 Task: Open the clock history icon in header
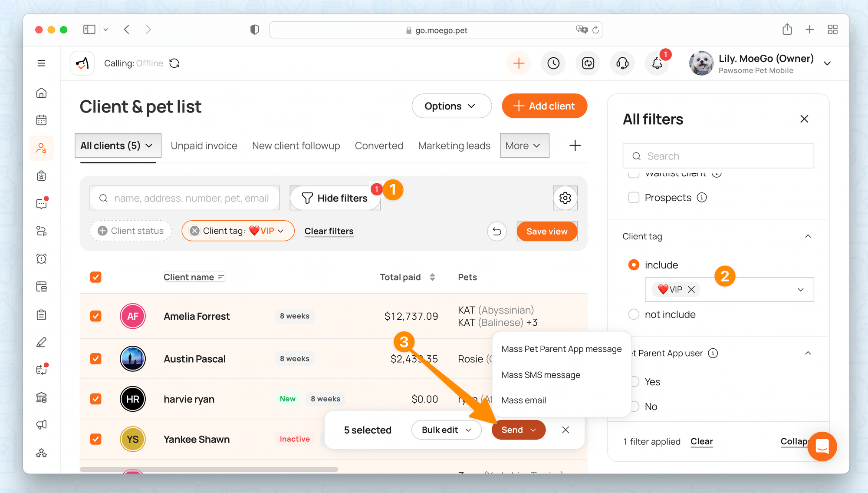[553, 63]
